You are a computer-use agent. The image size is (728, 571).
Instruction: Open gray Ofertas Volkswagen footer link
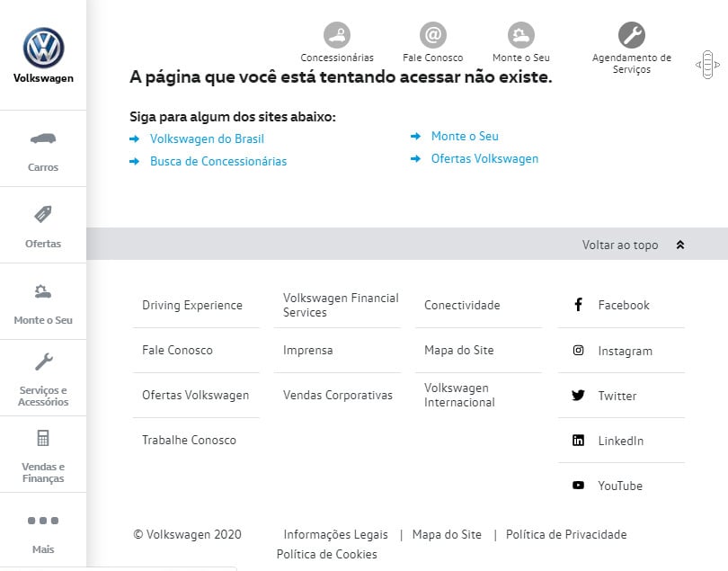pos(195,396)
